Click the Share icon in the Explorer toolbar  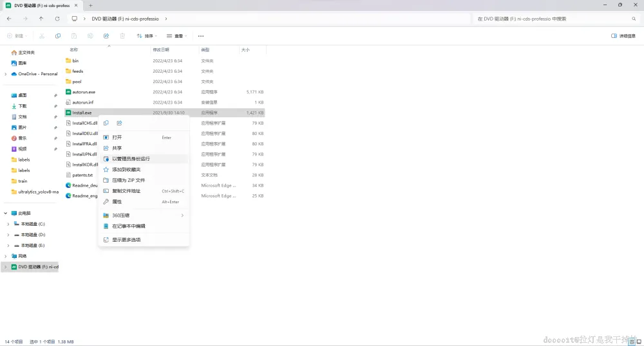pos(106,36)
